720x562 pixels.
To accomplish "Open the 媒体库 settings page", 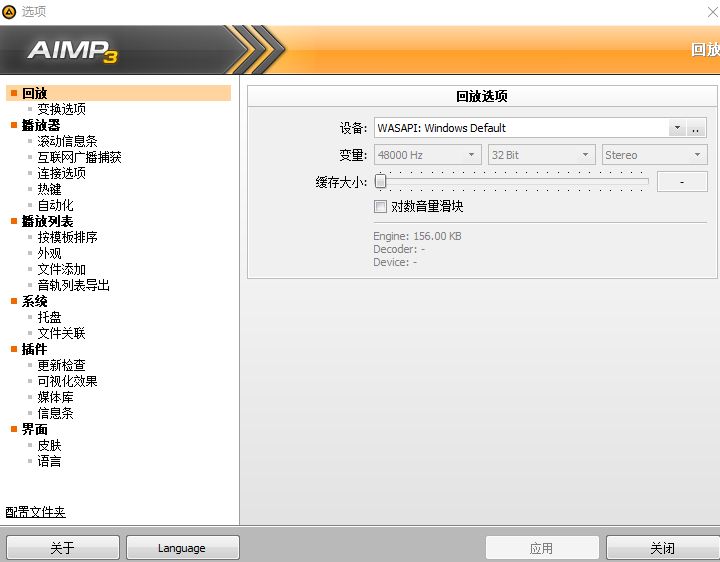I will pos(56,398).
